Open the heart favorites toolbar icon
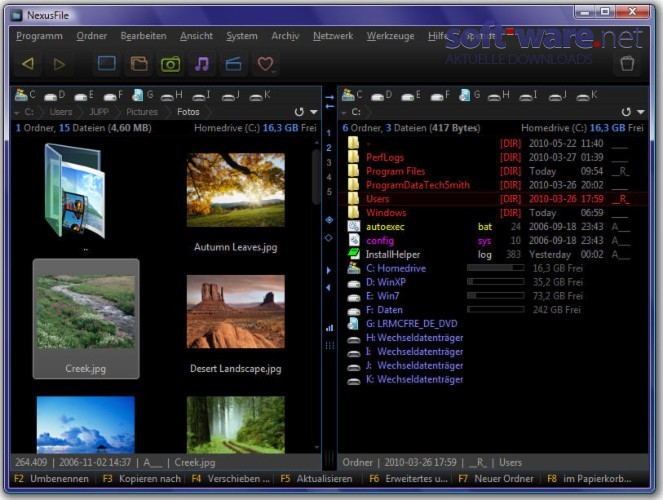 [266, 64]
